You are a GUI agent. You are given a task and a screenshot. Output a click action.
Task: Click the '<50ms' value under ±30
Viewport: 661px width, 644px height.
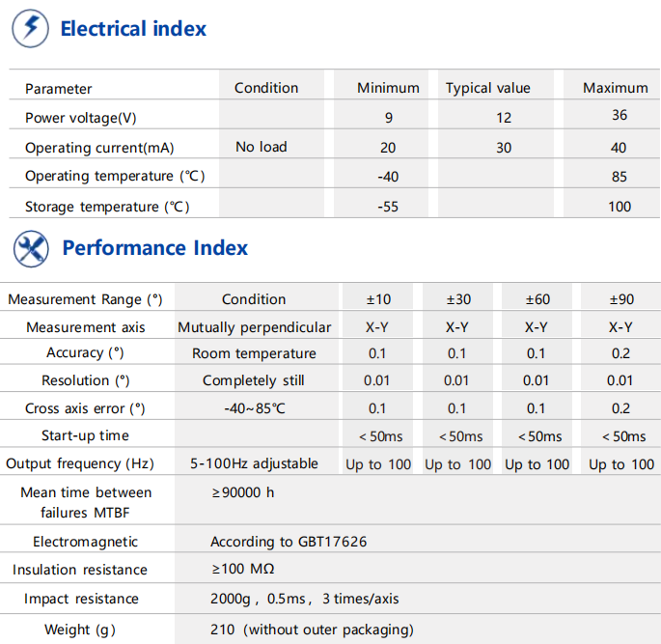point(460,436)
